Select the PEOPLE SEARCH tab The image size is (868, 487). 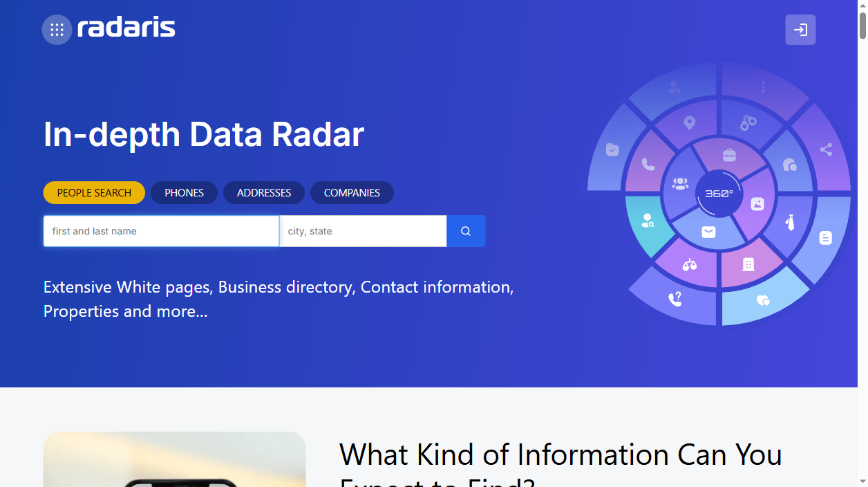click(94, 193)
